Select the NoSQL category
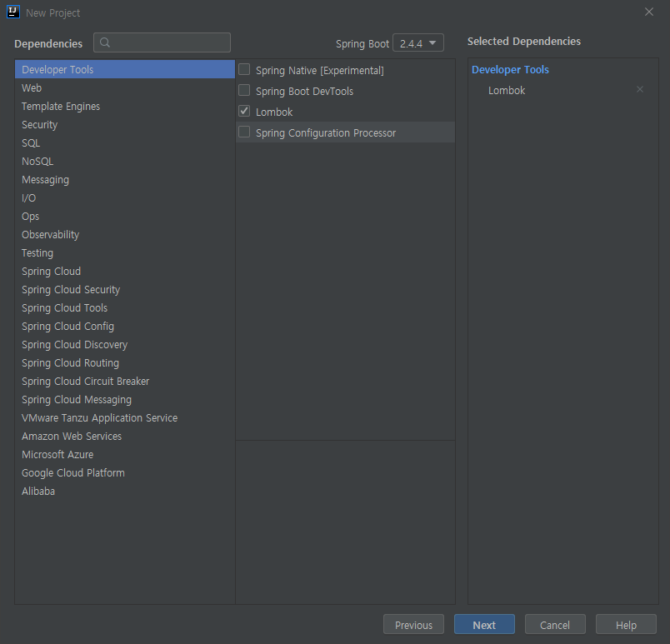 (x=125, y=162)
